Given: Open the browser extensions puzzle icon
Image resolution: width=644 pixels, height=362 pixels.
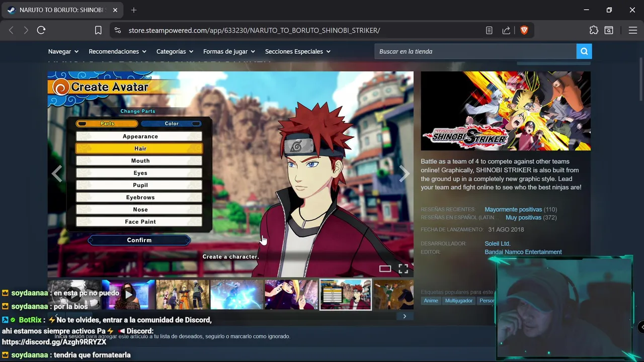Looking at the screenshot, I should [594, 30].
